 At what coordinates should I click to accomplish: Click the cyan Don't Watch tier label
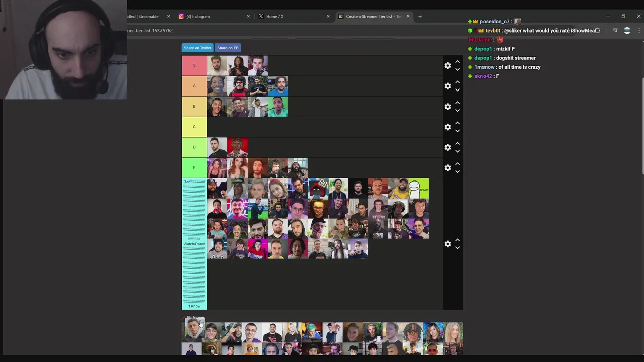(194, 244)
